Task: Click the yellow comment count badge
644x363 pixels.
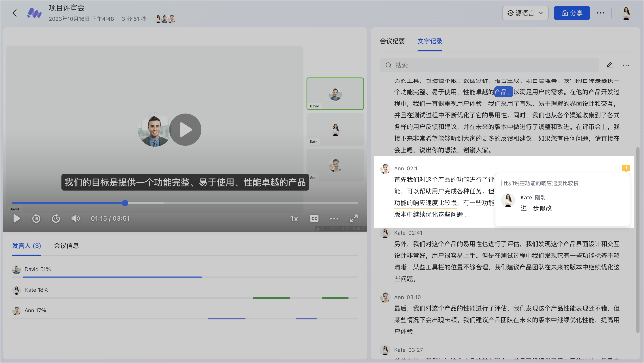Action: tap(626, 168)
